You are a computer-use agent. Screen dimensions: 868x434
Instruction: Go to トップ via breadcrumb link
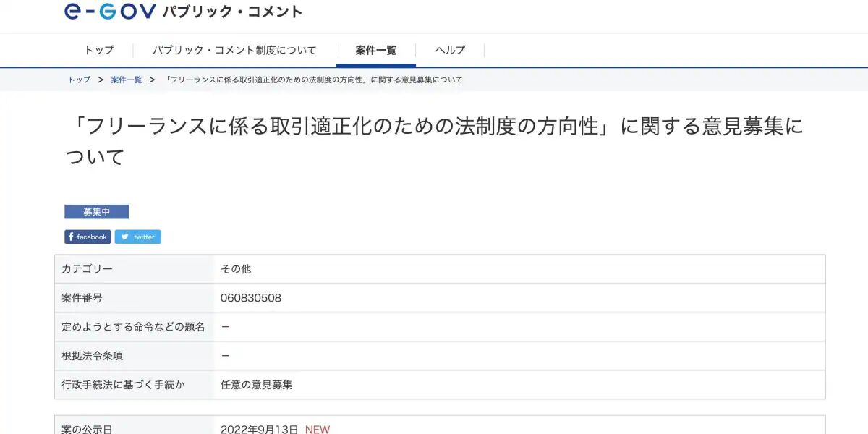click(80, 80)
